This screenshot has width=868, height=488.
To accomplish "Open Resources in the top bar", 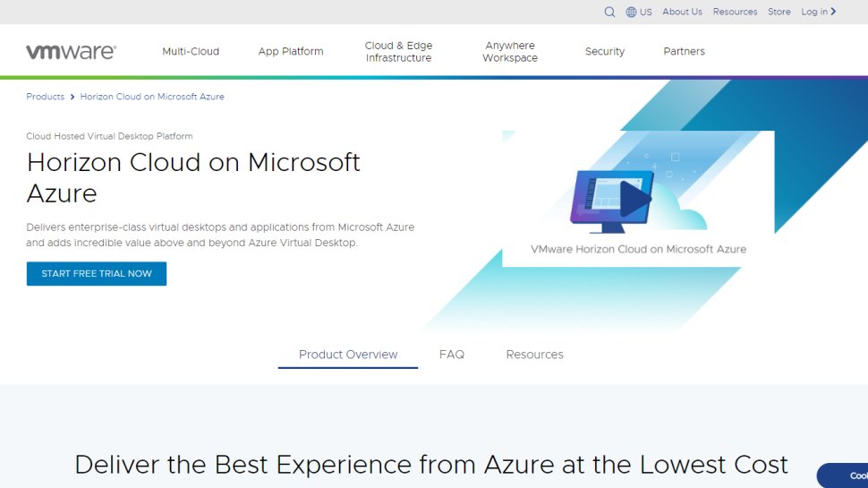I will 735,12.
